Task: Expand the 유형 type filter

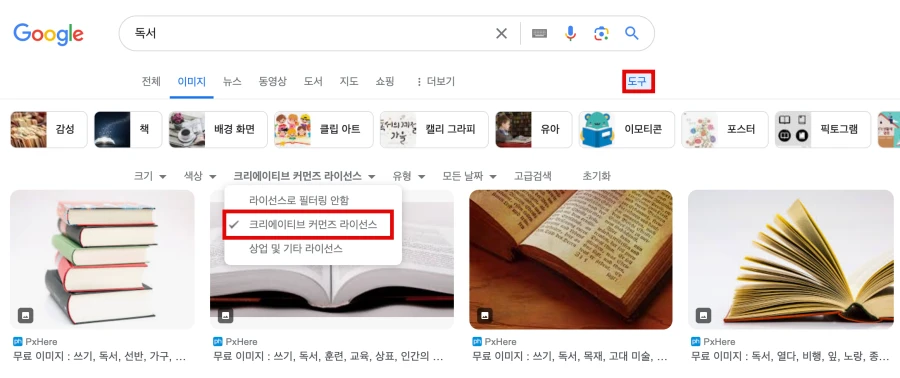Action: pos(409,176)
